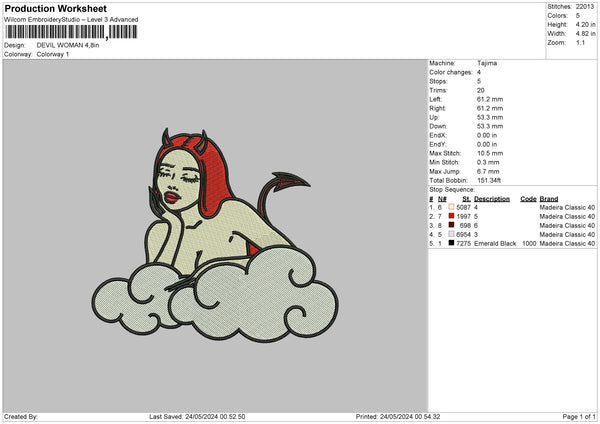Click the 'Down:' measurement of 53.3 mm
The height and width of the screenshot is (424, 600).
pyautogui.click(x=490, y=126)
